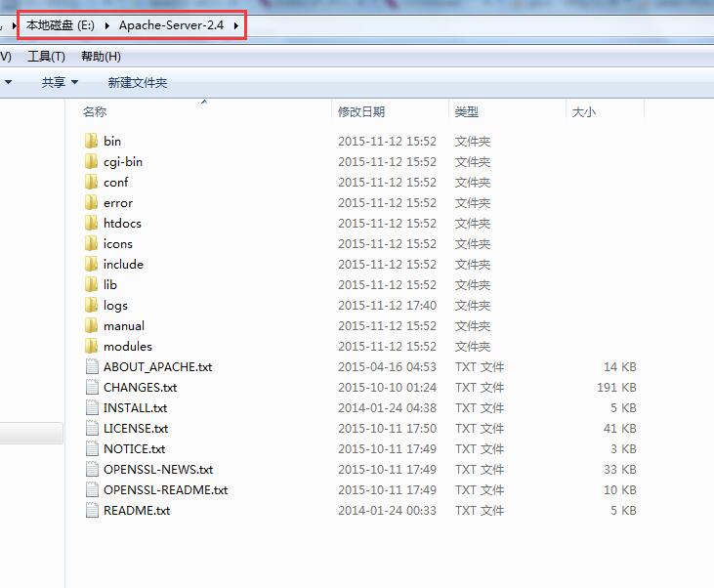Click the 新建文件夹 button
The width and height of the screenshot is (714, 588).
pyautogui.click(x=138, y=82)
